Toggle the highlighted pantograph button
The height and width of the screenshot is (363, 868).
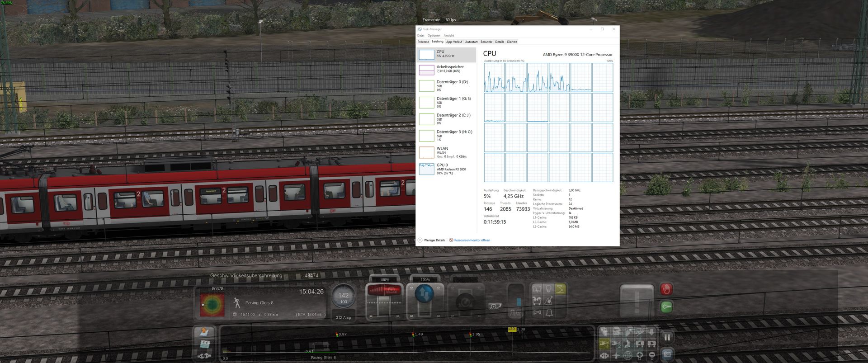click(560, 289)
